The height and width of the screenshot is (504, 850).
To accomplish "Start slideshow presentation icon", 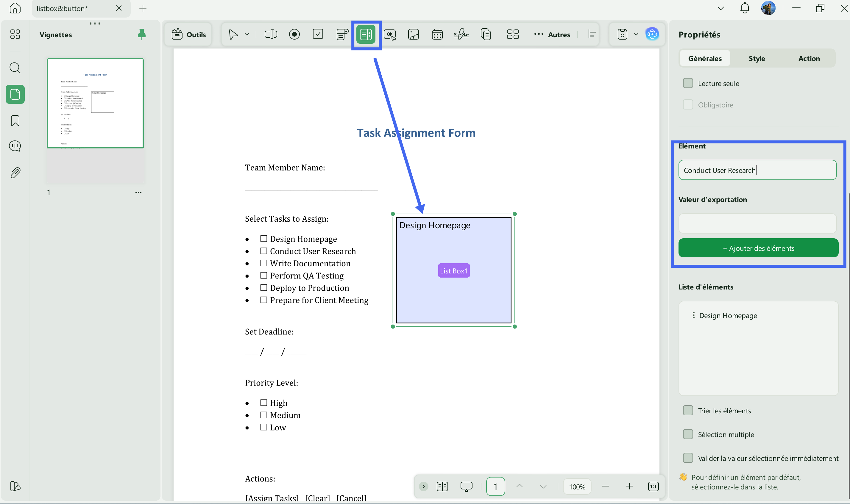I will click(x=466, y=486).
